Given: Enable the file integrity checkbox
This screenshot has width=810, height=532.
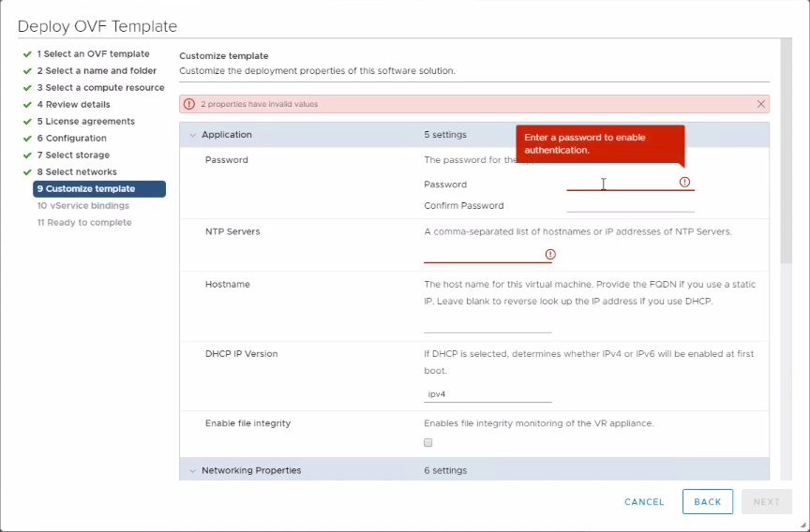Looking at the screenshot, I should click(x=428, y=442).
